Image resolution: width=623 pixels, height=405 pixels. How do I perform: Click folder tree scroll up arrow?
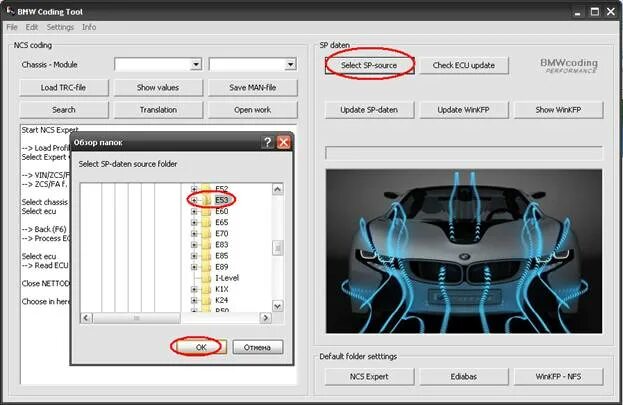point(277,189)
